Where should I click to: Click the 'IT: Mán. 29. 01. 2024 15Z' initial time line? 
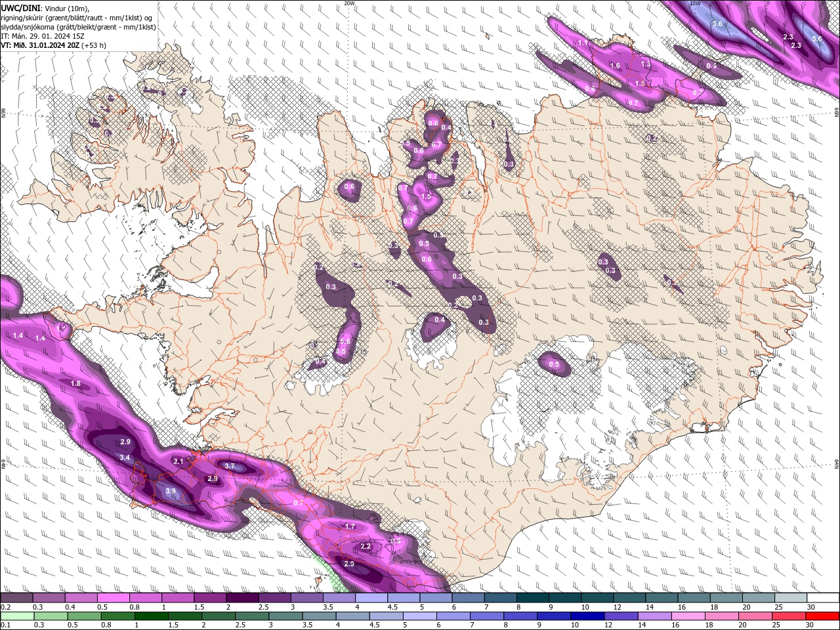[x=43, y=36]
